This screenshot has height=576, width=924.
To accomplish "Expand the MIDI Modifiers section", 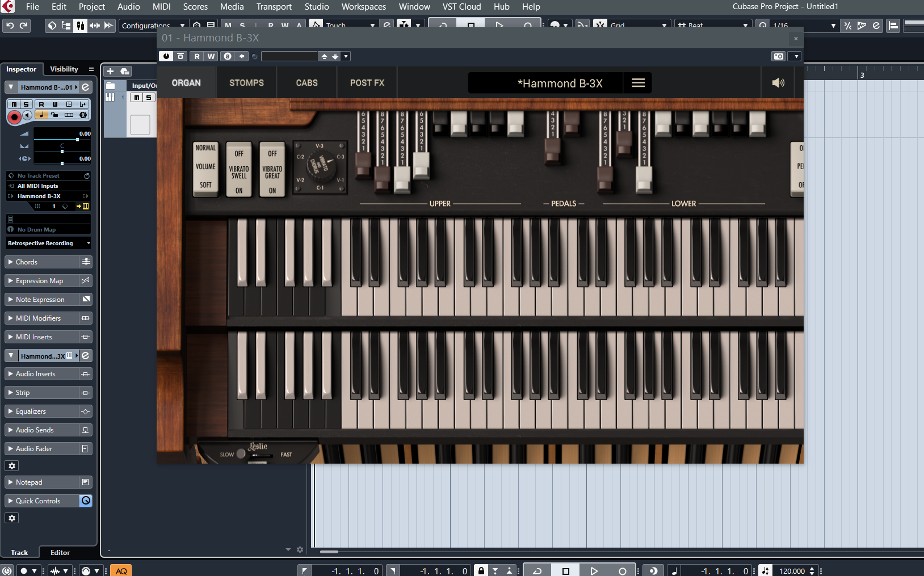I will coord(42,318).
